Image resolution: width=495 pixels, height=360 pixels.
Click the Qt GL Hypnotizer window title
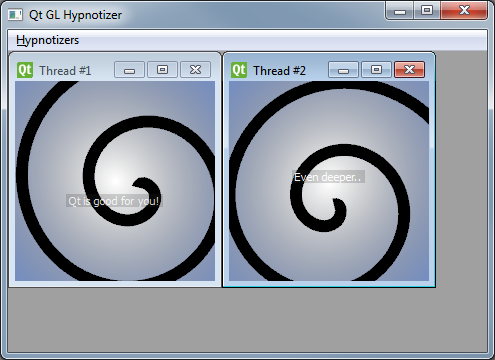click(x=75, y=15)
